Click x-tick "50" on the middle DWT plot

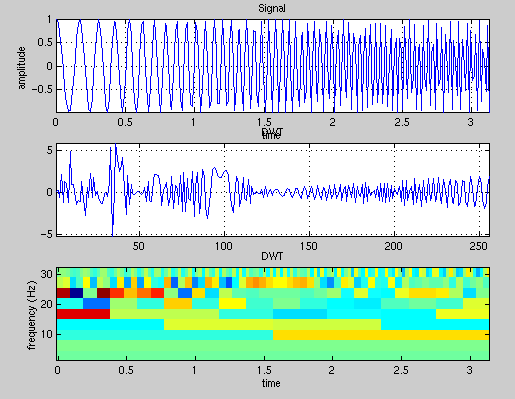click(x=139, y=246)
